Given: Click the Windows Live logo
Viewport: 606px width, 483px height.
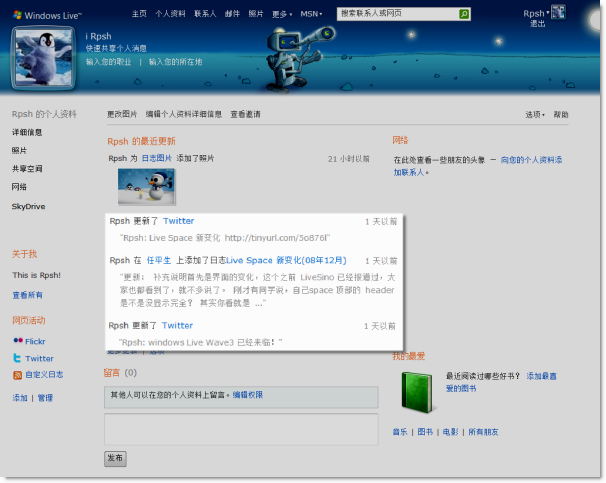Looking at the screenshot, I should 47,15.
